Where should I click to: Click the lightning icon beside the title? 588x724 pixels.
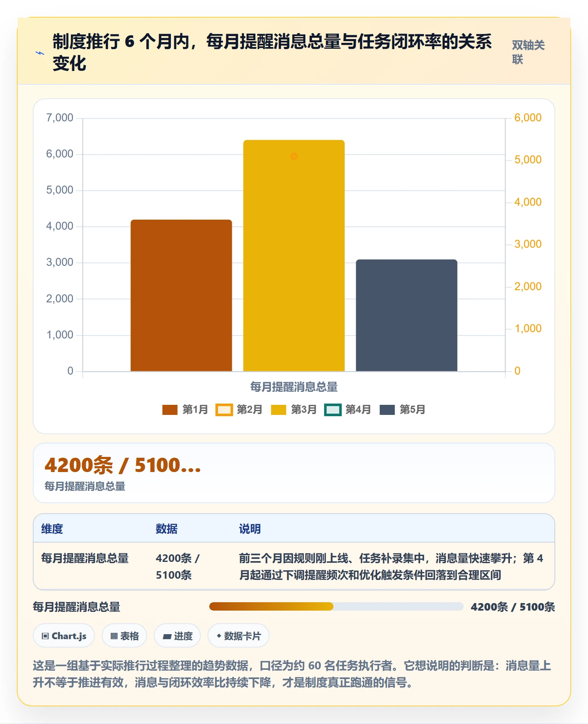pos(40,53)
